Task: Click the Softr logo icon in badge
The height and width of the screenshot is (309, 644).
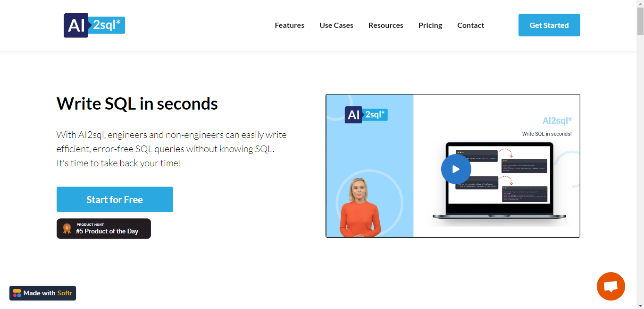Action: tap(17, 293)
